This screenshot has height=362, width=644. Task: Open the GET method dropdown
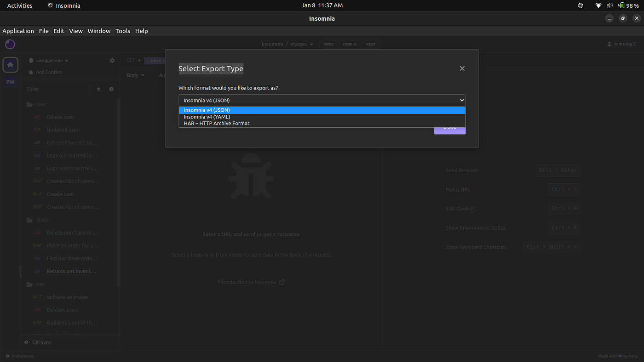tap(133, 60)
